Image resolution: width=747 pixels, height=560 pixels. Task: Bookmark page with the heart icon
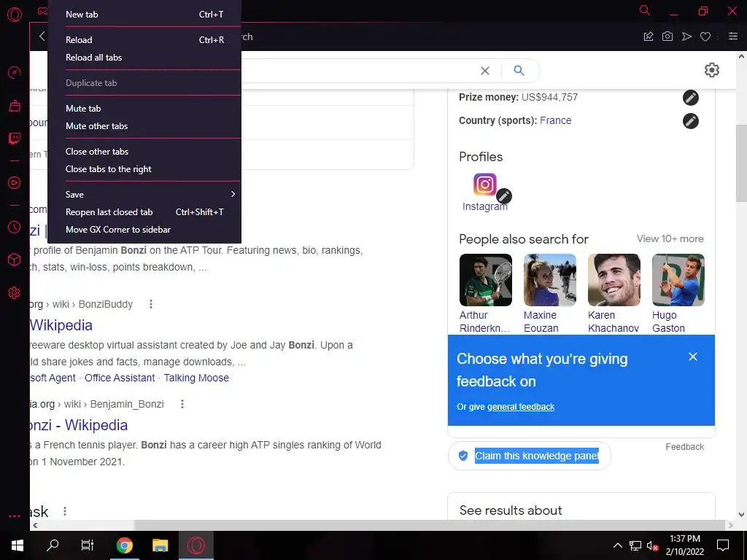tap(705, 36)
